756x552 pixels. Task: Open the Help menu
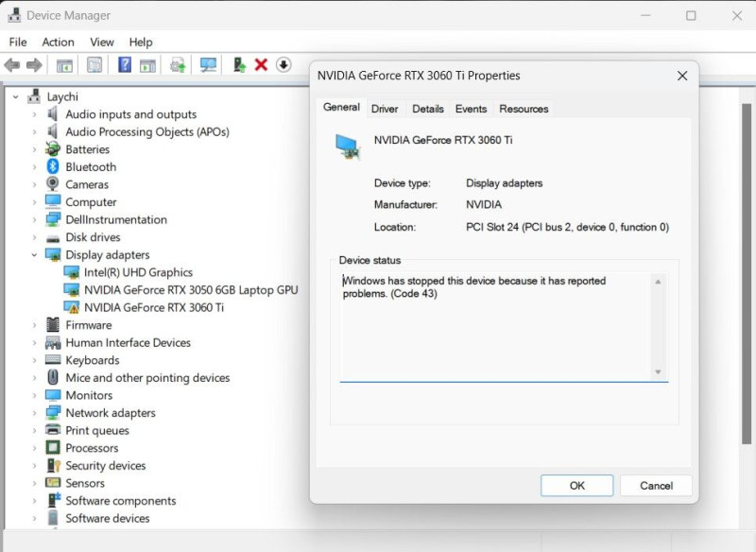(141, 42)
